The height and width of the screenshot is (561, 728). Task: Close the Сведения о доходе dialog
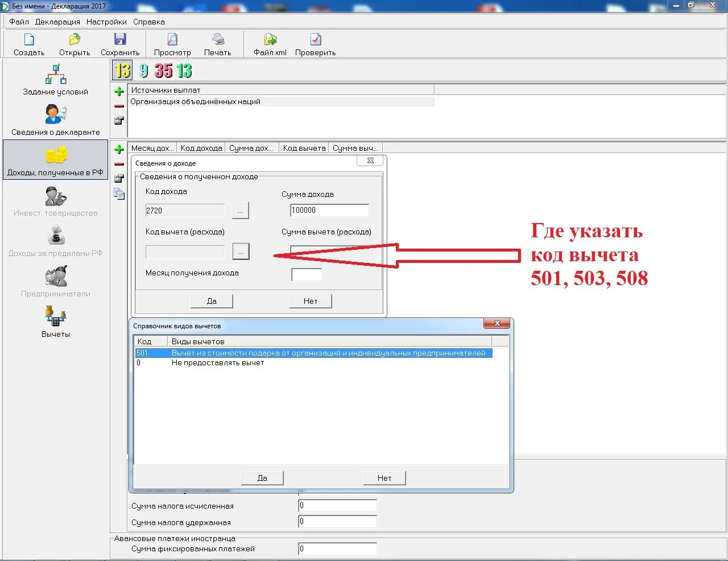pos(370,160)
